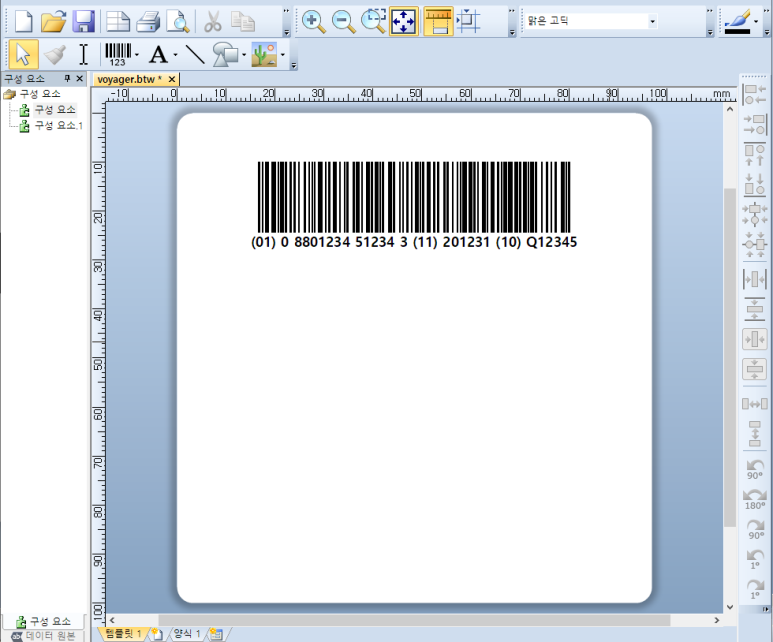Viewport: 773px width, 642px height.
Task: Rotate object 90° clockwise
Action: 755,530
